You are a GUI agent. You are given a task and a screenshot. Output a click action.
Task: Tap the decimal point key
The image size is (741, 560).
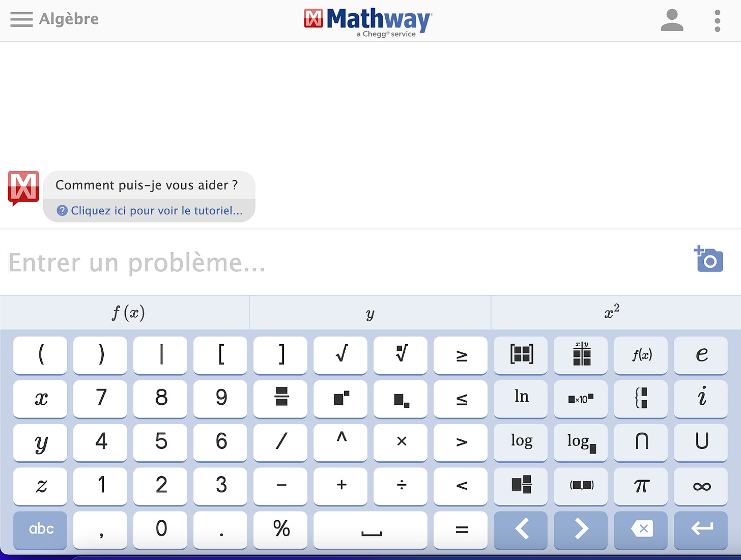click(220, 530)
